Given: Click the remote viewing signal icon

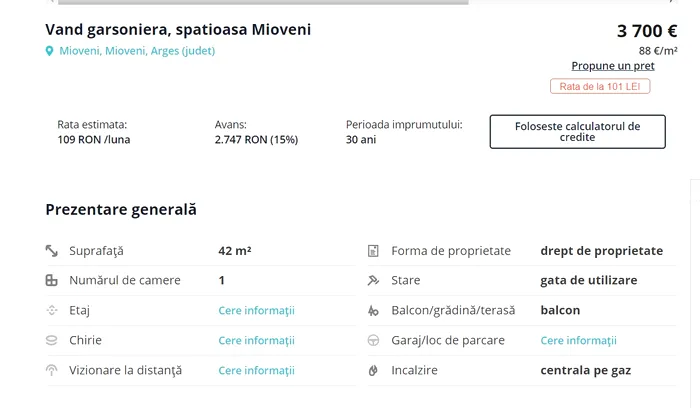Looking at the screenshot, I should (x=52, y=370).
